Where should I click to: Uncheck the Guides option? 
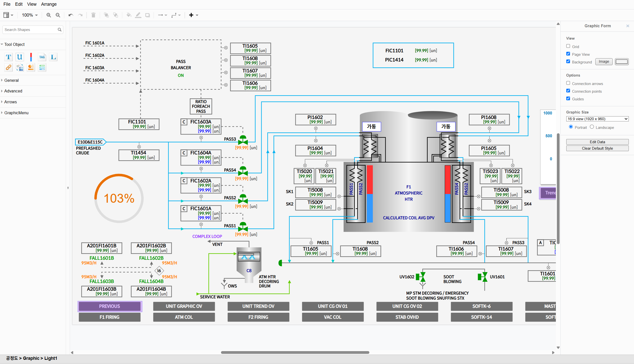568,99
